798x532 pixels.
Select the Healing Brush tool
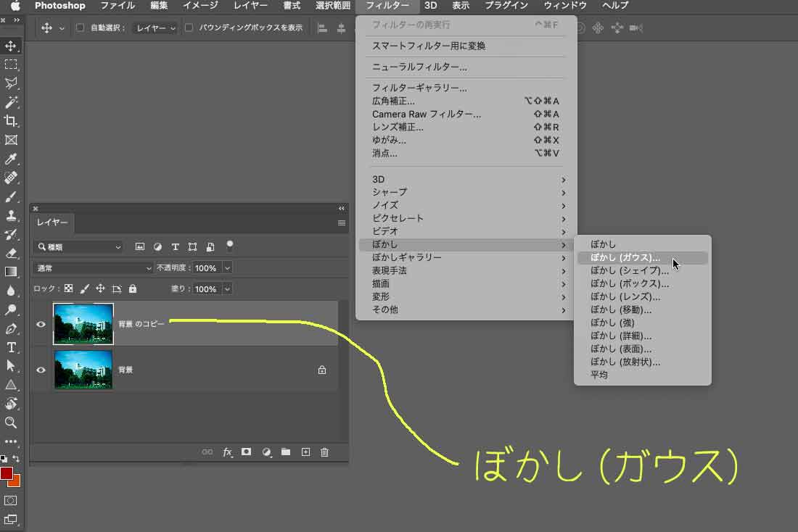[11, 178]
